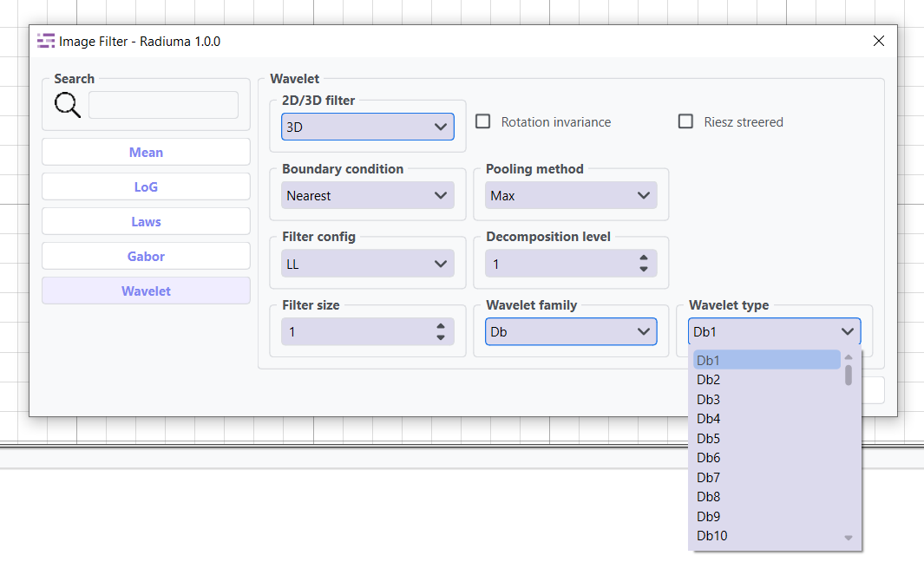Open the Wavelet family dropdown
924x575 pixels.
pyautogui.click(x=571, y=331)
